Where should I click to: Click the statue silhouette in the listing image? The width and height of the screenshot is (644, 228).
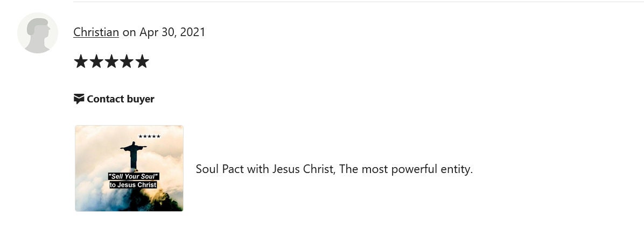click(x=133, y=155)
